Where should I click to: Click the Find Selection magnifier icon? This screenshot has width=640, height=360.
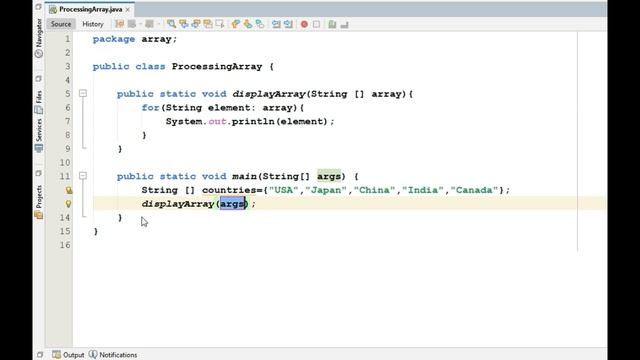[x=171, y=24]
